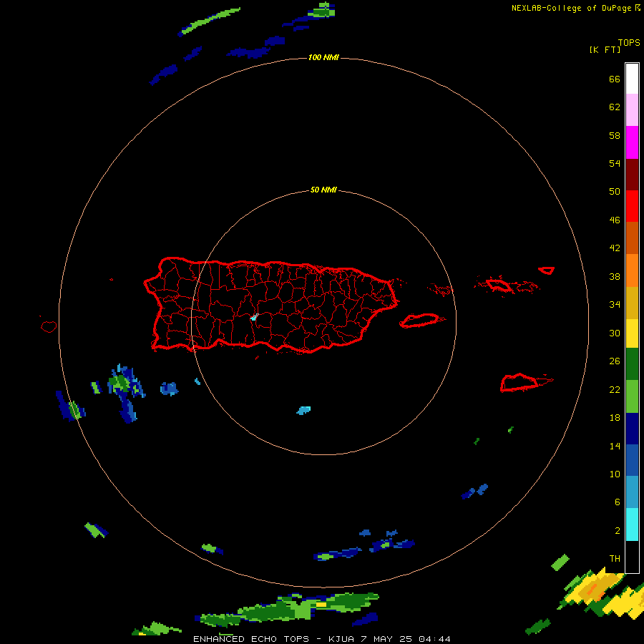Click the bright yellow legend swatch
The image size is (644, 644).
[x=632, y=333]
